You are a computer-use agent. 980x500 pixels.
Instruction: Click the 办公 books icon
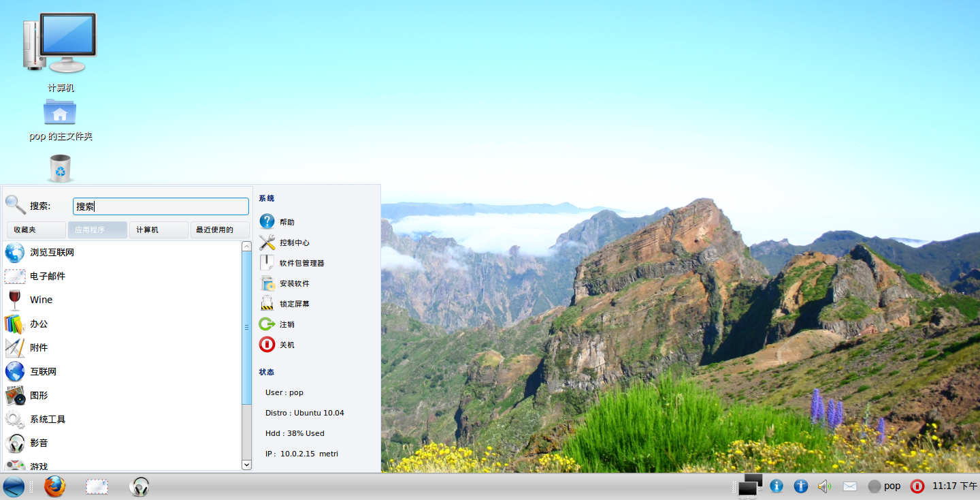15,324
